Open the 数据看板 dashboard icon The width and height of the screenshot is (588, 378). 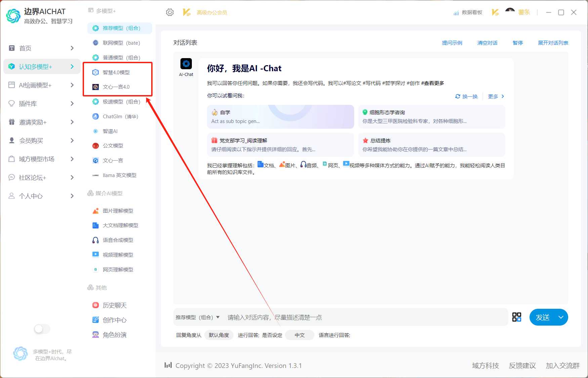456,13
